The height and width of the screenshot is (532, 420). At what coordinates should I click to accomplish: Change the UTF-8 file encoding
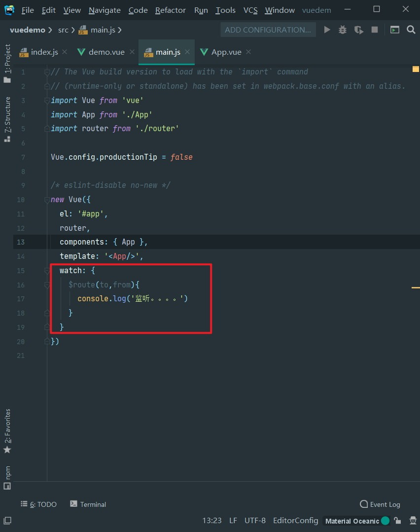[255, 521]
